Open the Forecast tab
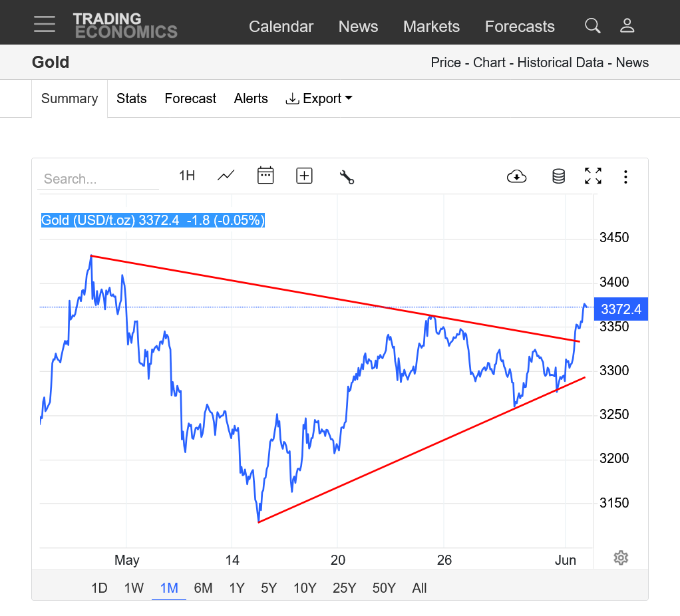Viewport: 680px width, 616px height. click(x=190, y=98)
